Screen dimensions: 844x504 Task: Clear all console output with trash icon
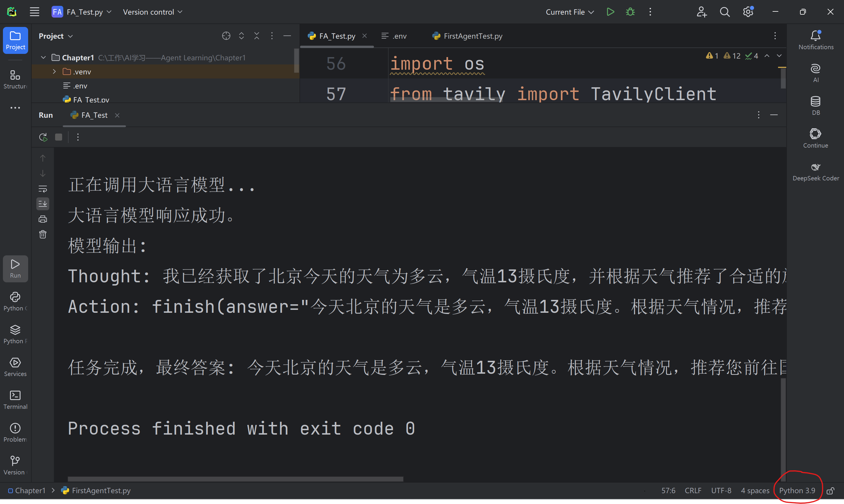[x=43, y=234]
